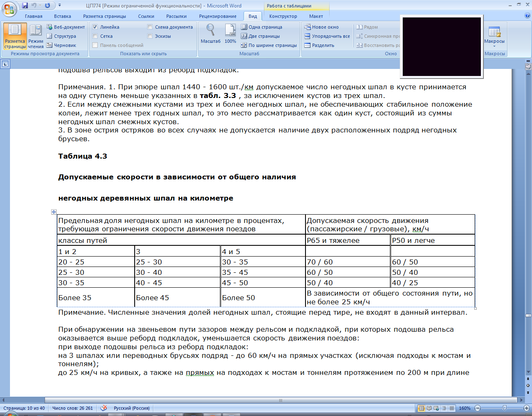Click the vertical scrollbar thumb
Screen dimensions: 532x416
(528, 316)
